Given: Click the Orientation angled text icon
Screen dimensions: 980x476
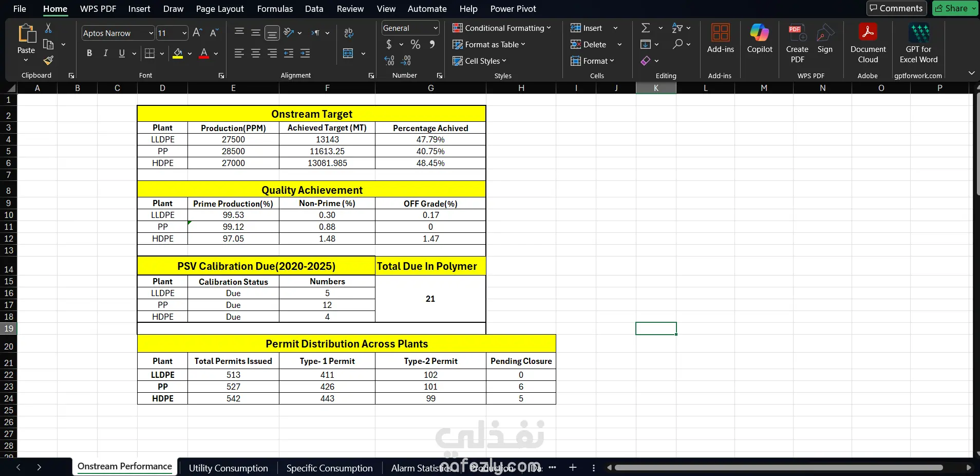Looking at the screenshot, I should coord(289,33).
